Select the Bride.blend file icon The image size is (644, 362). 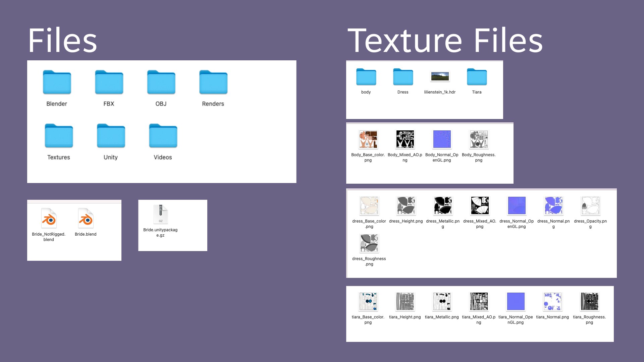click(86, 218)
